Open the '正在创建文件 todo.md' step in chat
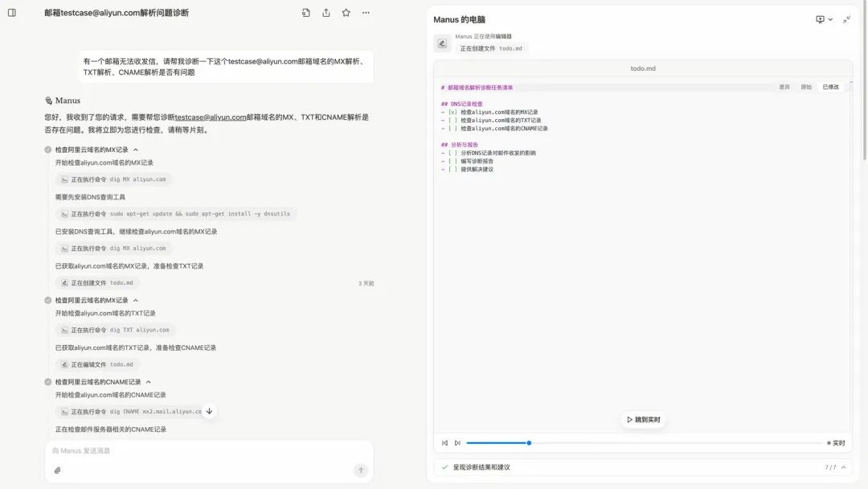 pos(98,283)
